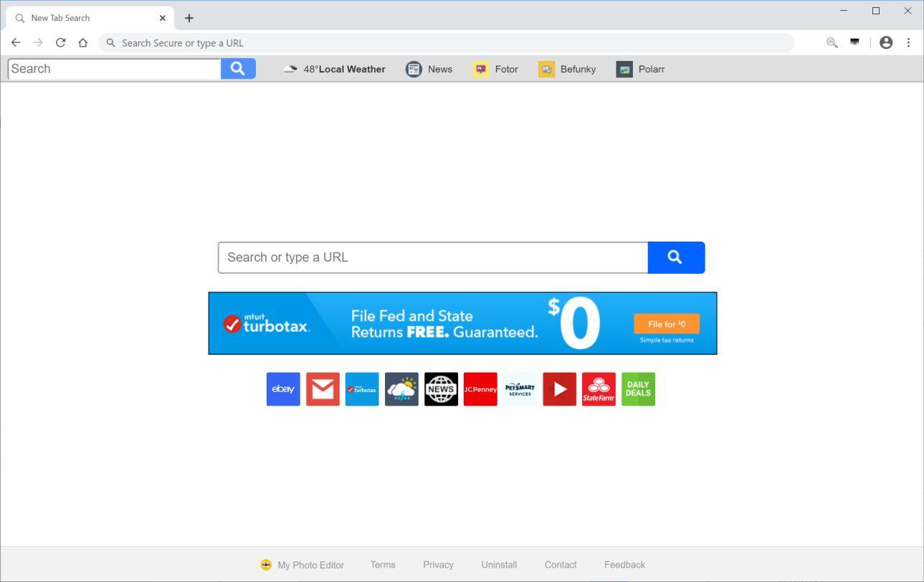Screen dimensions: 924x582
Task: Open the zoom magnifier in the address bar
Action: (832, 43)
